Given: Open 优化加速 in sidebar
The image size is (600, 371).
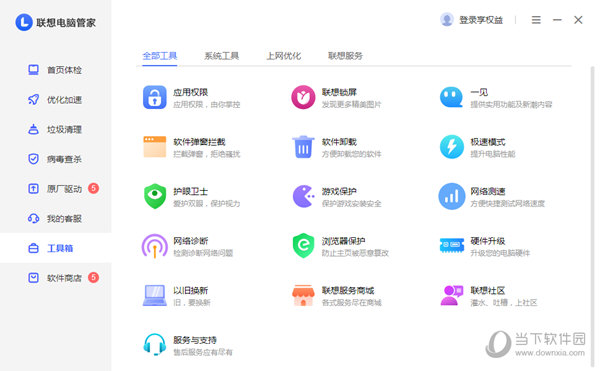Looking at the screenshot, I should [55, 100].
